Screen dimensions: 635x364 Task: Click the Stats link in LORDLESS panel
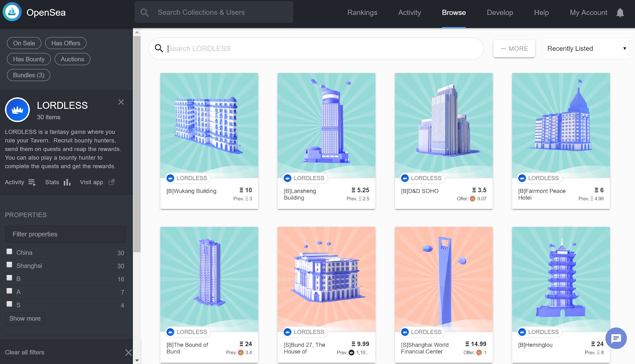pyautogui.click(x=52, y=182)
